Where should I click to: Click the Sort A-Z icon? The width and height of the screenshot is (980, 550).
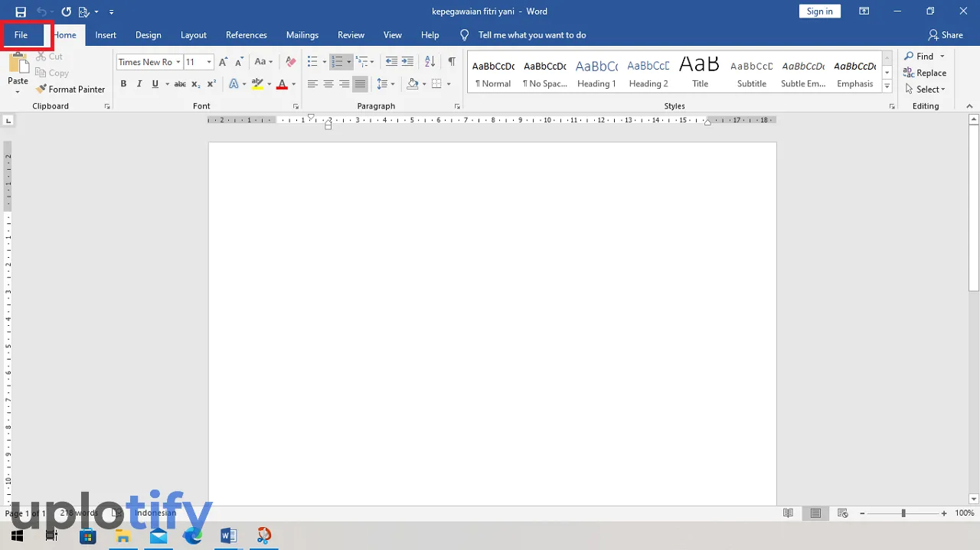click(430, 62)
